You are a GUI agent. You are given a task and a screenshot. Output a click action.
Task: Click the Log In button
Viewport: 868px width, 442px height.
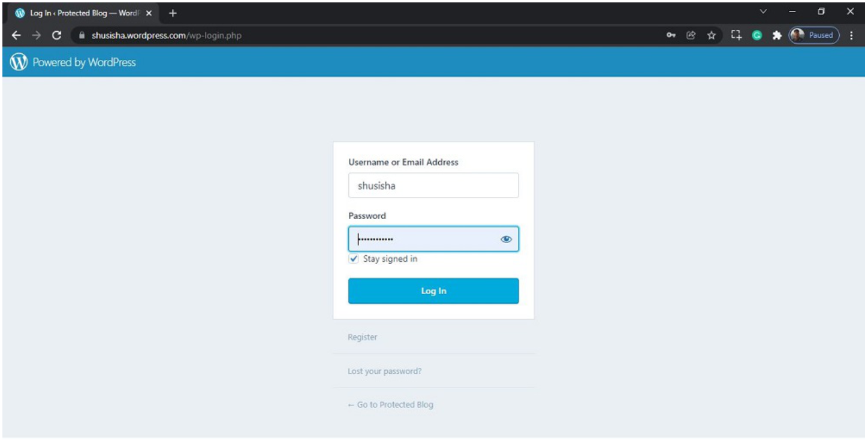pyautogui.click(x=433, y=291)
